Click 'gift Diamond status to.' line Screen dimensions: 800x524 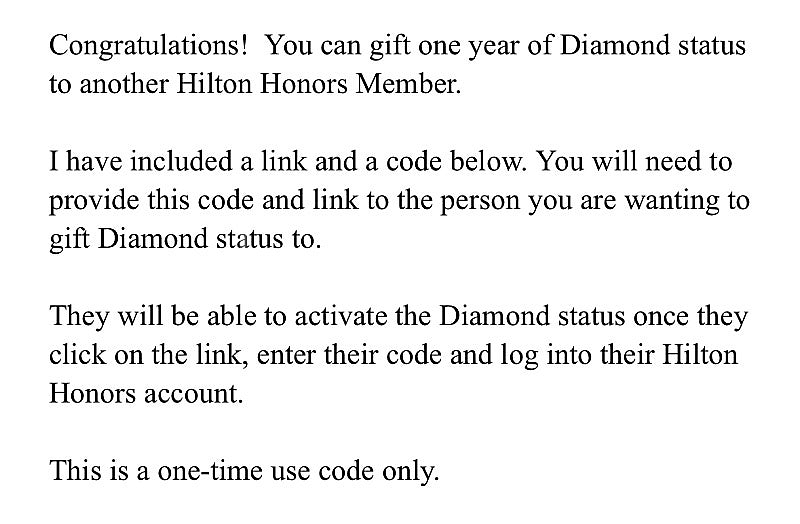coord(185,240)
